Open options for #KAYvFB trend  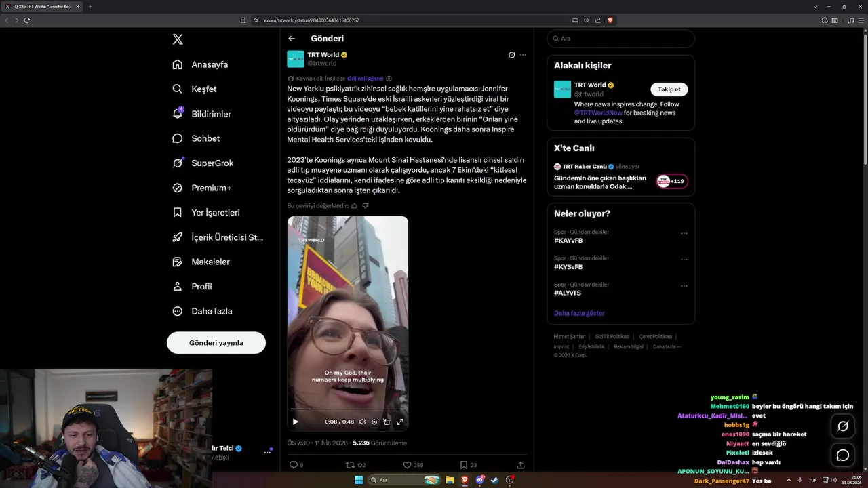(684, 233)
